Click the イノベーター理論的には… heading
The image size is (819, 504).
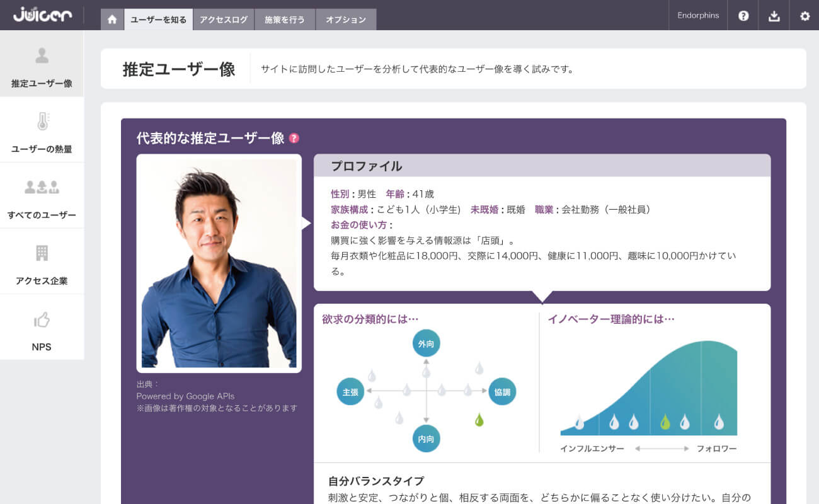point(611,319)
